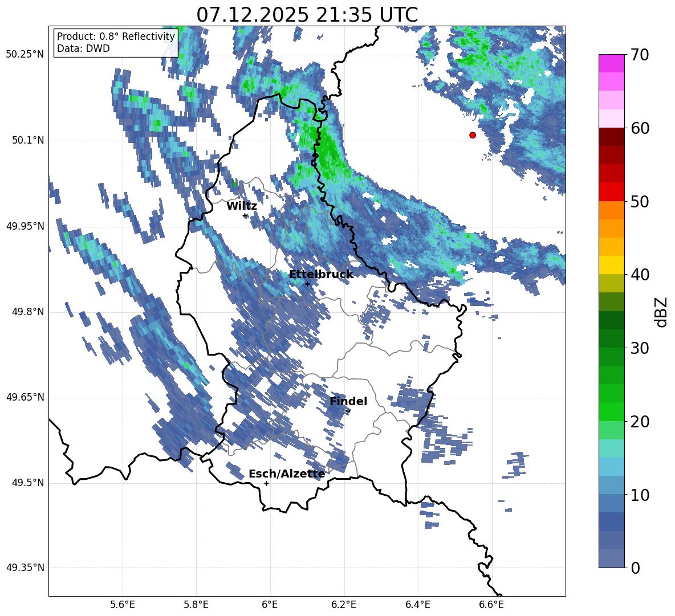
Task: Click the colorbar tick value 40
Action: (640, 275)
